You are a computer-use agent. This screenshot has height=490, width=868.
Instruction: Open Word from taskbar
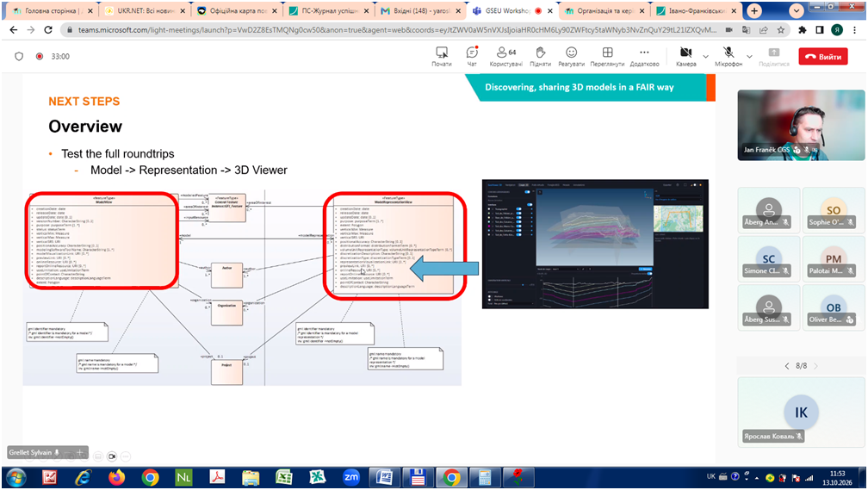pyautogui.click(x=384, y=477)
